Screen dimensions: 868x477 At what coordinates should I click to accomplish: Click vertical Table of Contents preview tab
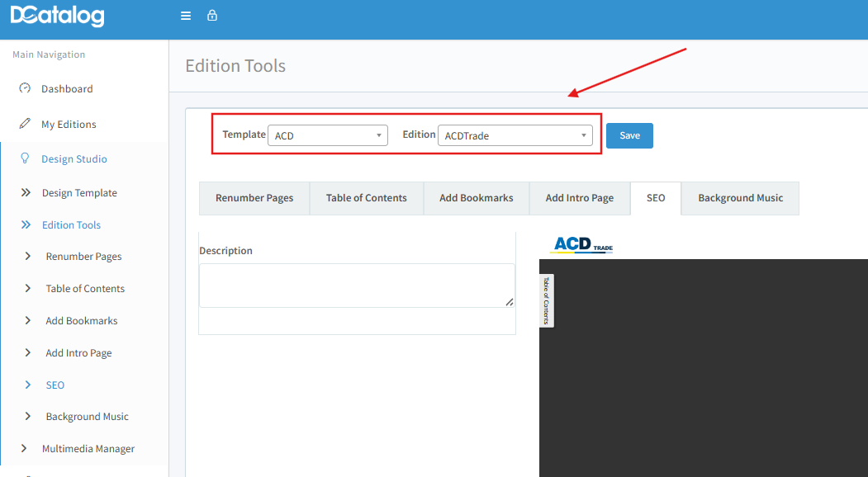(546, 300)
